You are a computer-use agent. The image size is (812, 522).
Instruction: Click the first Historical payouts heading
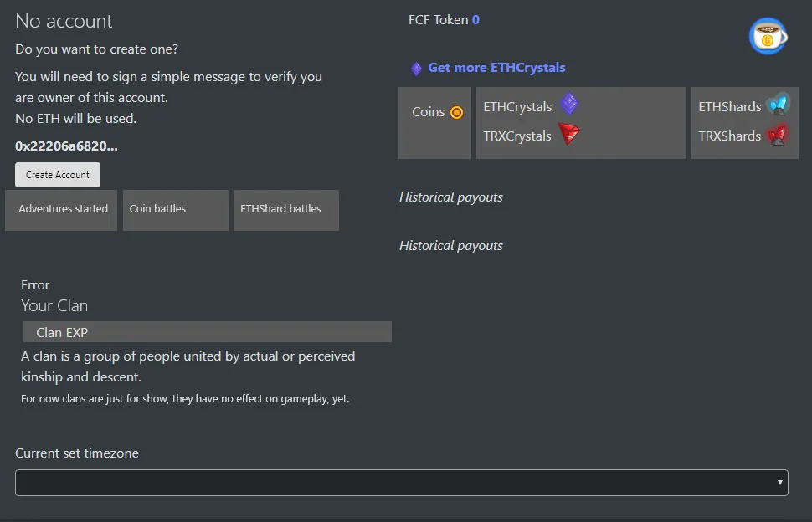pos(450,197)
